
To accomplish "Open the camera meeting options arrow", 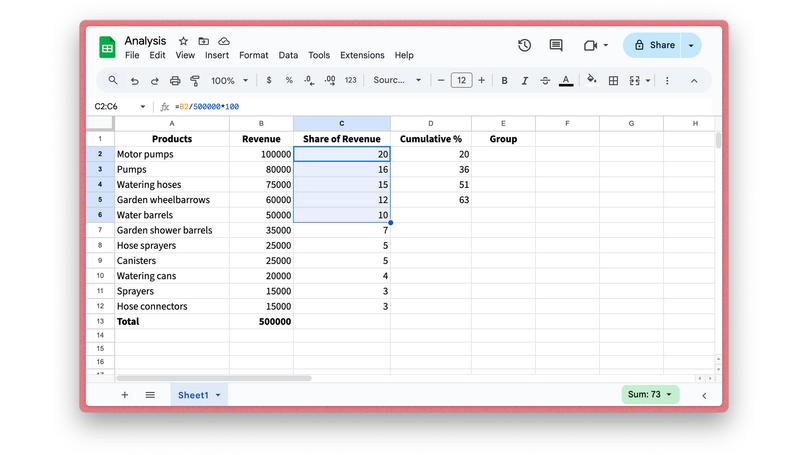I will (x=605, y=45).
